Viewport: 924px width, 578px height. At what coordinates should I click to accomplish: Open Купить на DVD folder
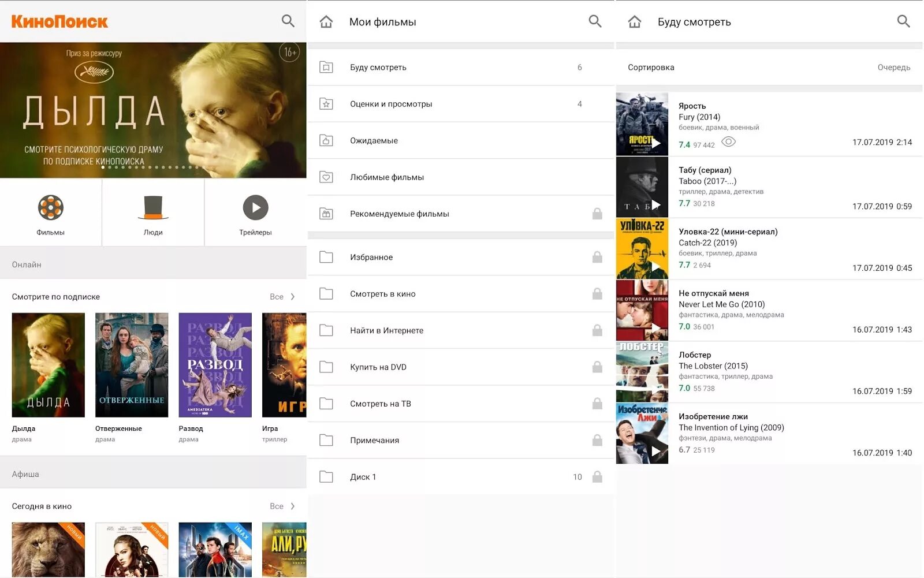coord(461,367)
